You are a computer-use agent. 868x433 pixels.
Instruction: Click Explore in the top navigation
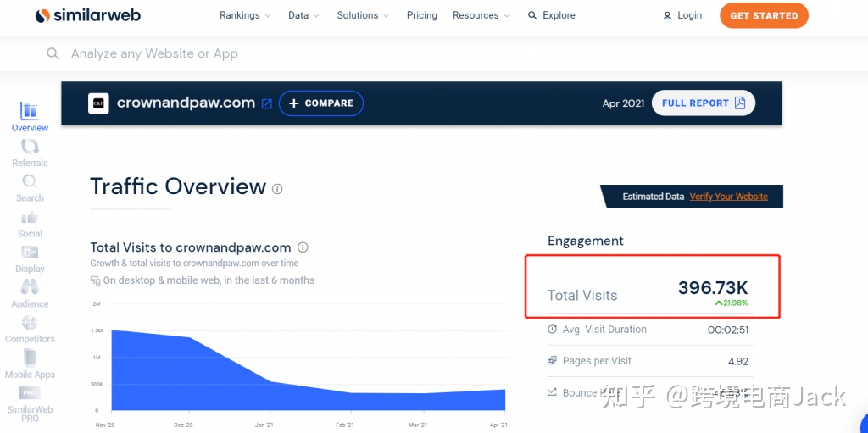[x=551, y=15]
